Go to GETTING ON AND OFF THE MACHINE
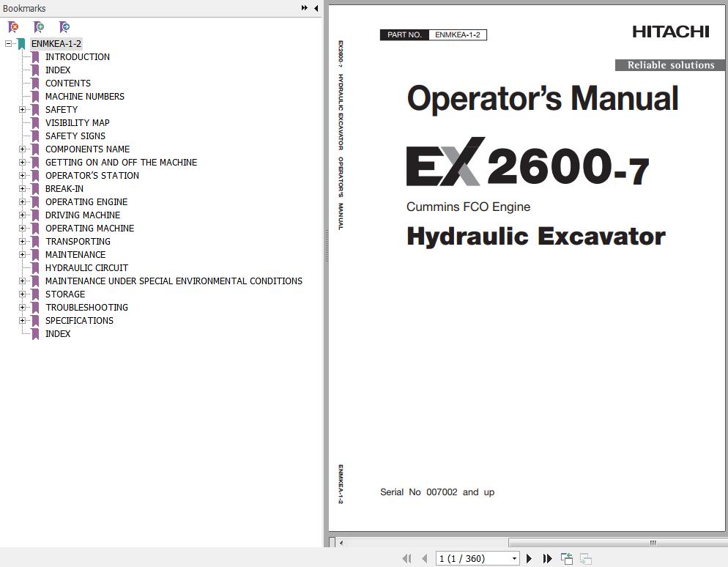The height and width of the screenshot is (567, 728). coord(121,163)
